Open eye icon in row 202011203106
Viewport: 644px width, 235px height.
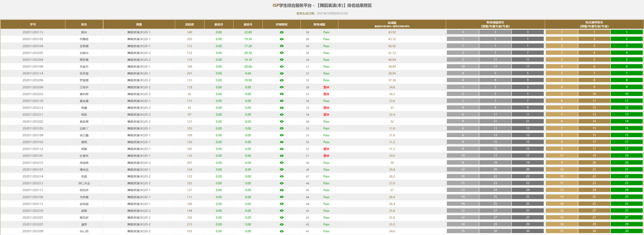point(281,197)
